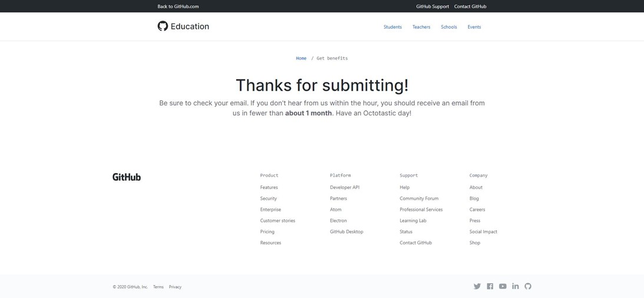Select the Events navigation item
The image size is (644, 298).
coord(474,27)
